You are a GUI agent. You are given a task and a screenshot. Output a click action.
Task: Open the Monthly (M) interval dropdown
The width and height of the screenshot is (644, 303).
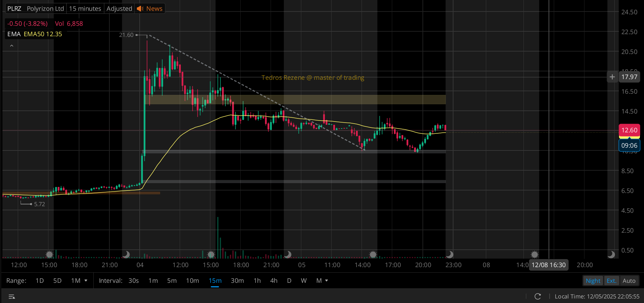[x=322, y=281]
